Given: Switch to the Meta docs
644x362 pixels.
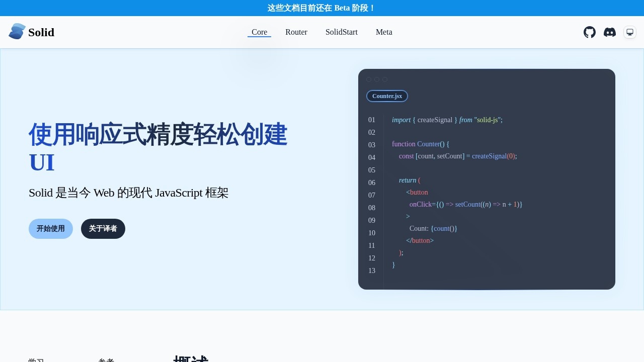Looking at the screenshot, I should [384, 32].
